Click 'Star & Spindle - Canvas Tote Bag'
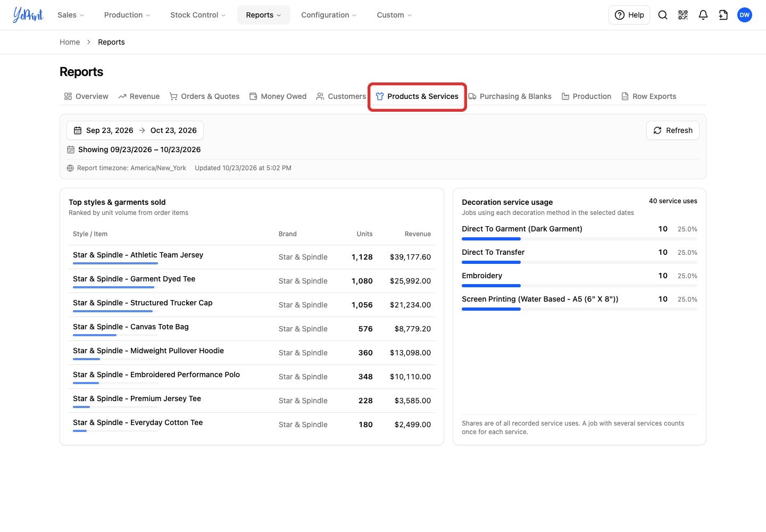The width and height of the screenshot is (766, 532). point(131,327)
